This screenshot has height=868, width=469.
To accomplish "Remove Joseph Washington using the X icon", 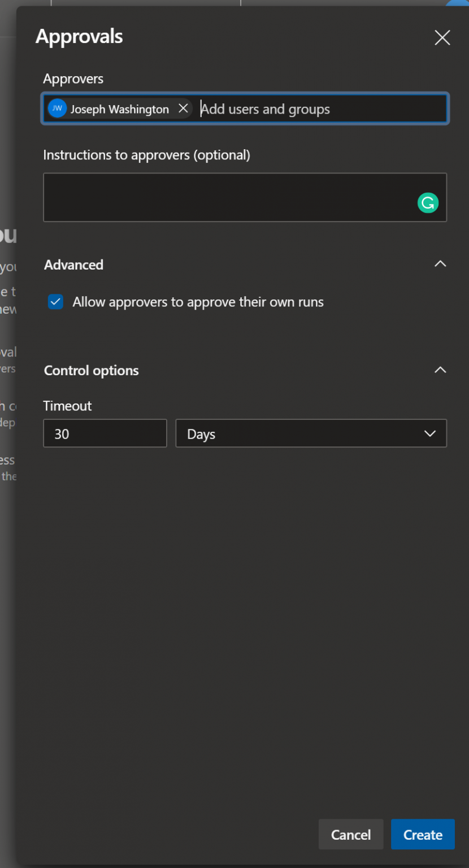I will (x=183, y=108).
